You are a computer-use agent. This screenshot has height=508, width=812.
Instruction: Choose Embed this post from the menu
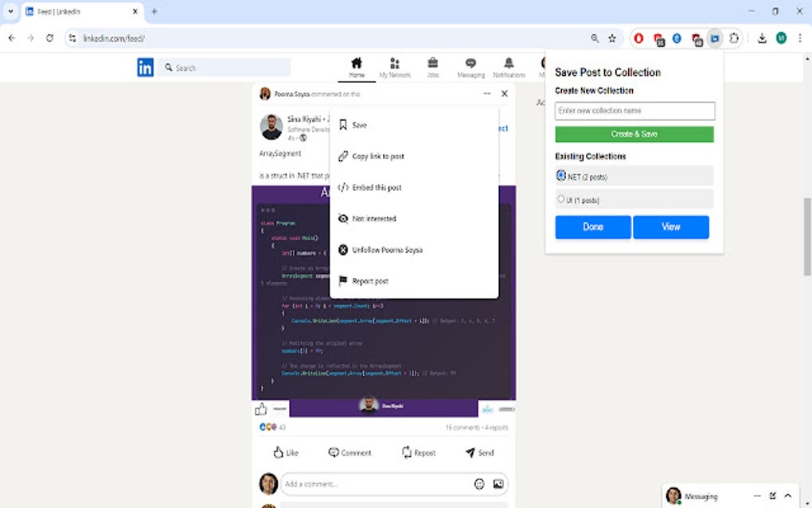pyautogui.click(x=380, y=187)
